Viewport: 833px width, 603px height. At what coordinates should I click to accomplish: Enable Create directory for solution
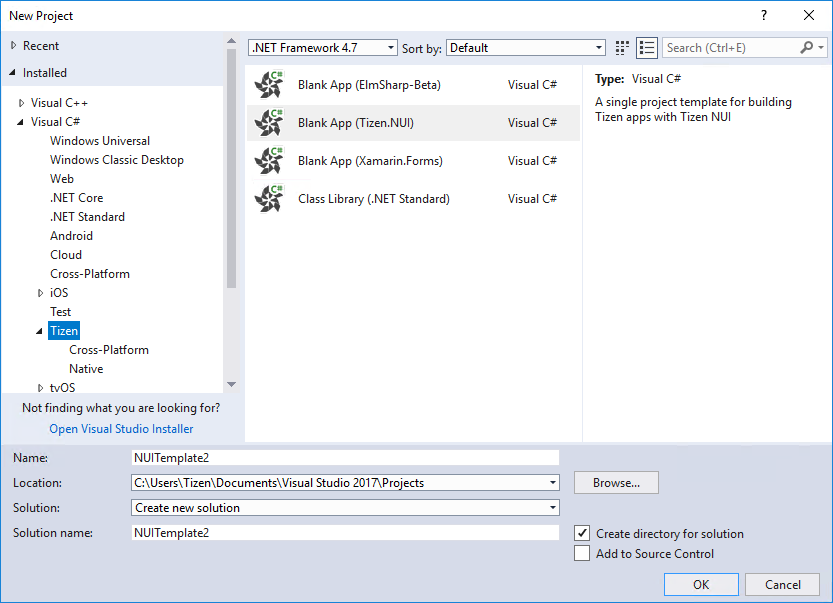point(581,533)
